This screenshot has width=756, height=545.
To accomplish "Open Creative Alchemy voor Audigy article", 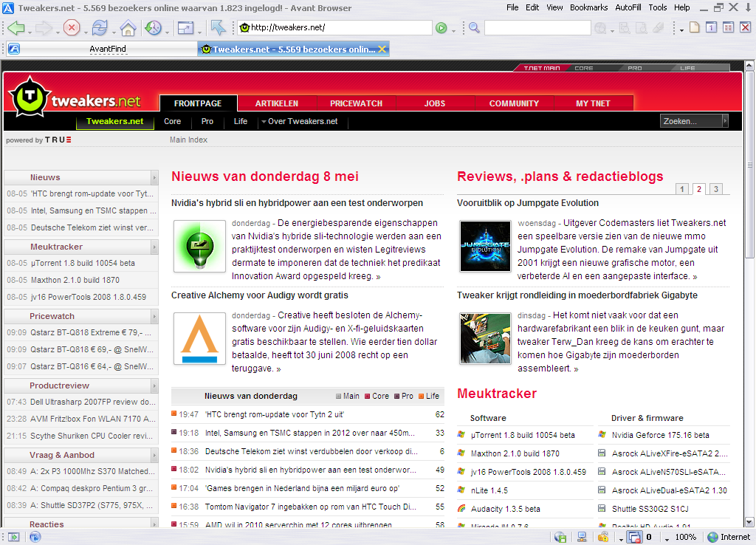I will pos(259,295).
